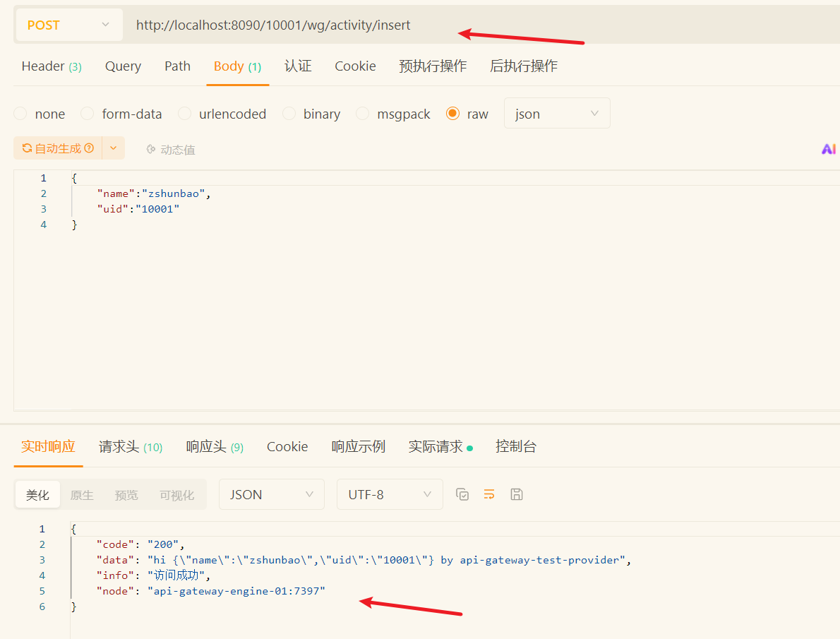Open the 响应头 response headers tab
The width and height of the screenshot is (840, 639).
coord(214,447)
